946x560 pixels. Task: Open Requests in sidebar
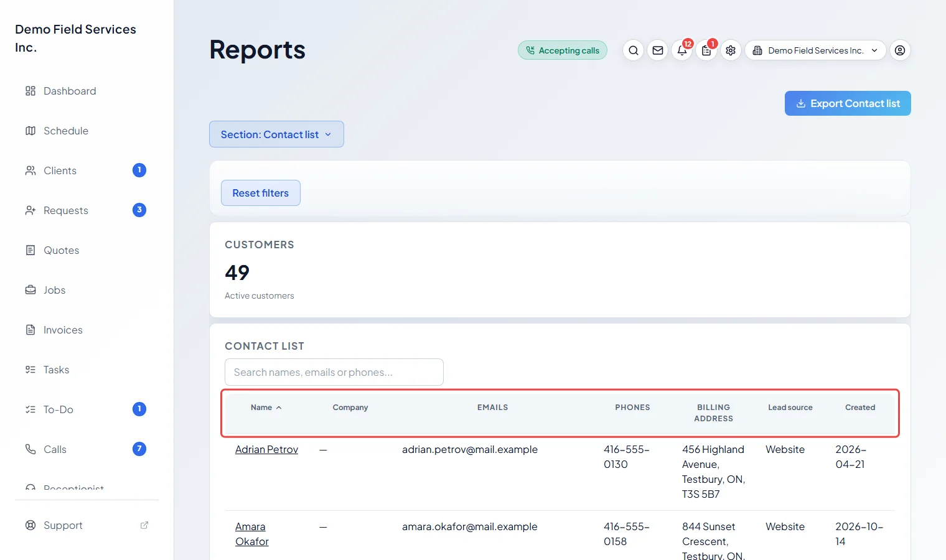pos(87,210)
